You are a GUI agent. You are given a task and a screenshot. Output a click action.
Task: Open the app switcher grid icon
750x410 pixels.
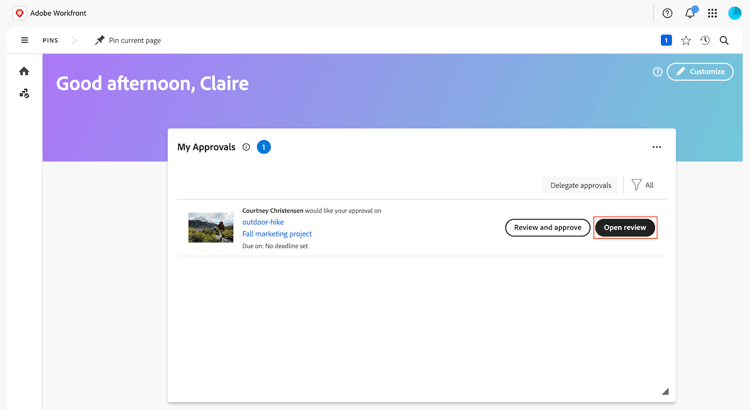[x=712, y=13]
